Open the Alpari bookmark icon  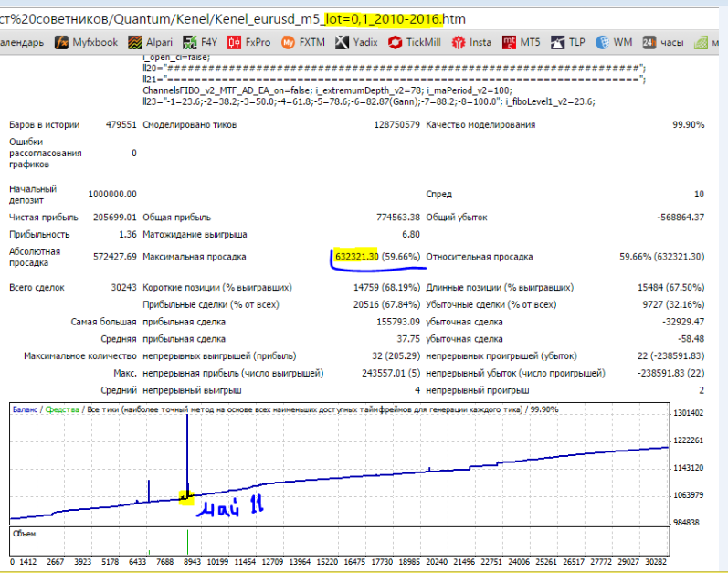click(x=135, y=43)
